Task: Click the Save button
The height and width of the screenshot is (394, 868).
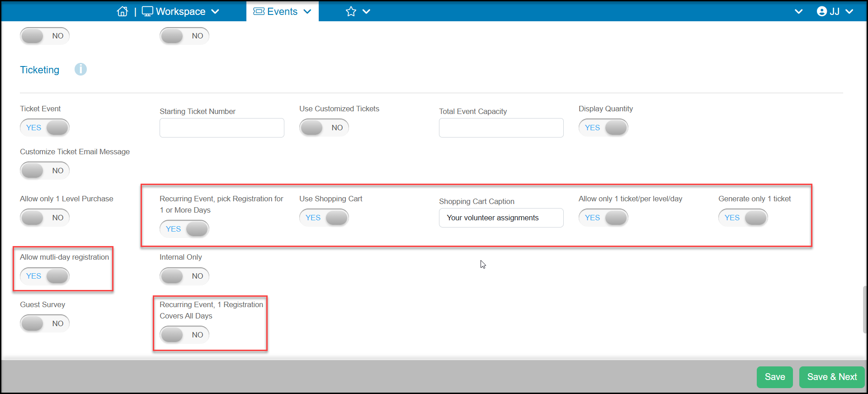Action: (775, 377)
